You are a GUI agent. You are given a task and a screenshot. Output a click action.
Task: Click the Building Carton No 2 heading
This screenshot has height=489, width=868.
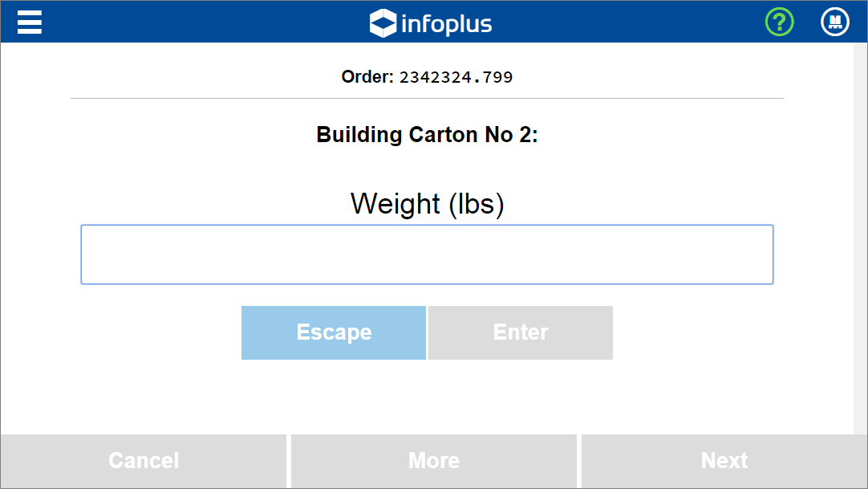tap(427, 135)
